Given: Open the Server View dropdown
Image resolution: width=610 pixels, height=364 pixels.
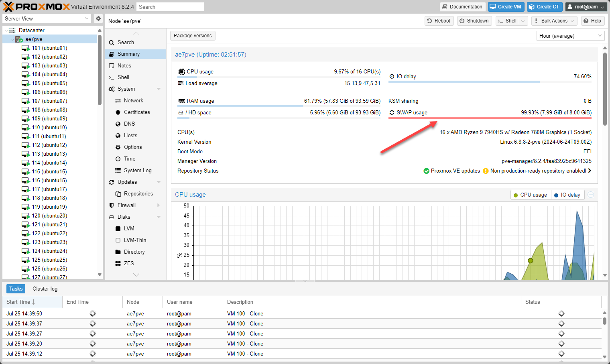Looking at the screenshot, I should coord(87,18).
